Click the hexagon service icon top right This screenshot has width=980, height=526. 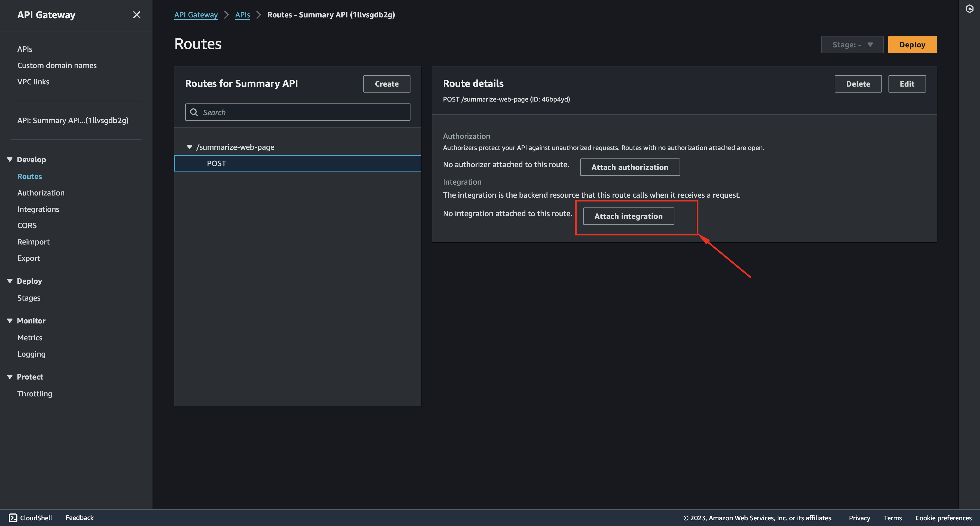pos(970,8)
